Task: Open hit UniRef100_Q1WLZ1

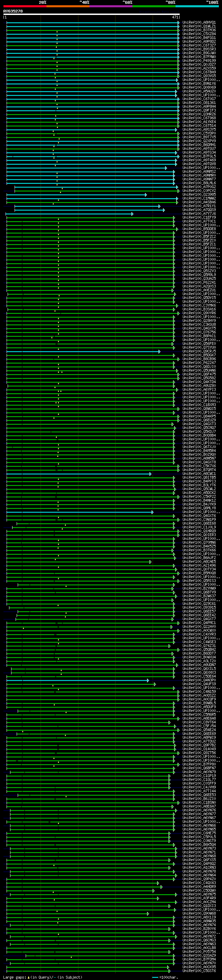Action: tap(199, 26)
